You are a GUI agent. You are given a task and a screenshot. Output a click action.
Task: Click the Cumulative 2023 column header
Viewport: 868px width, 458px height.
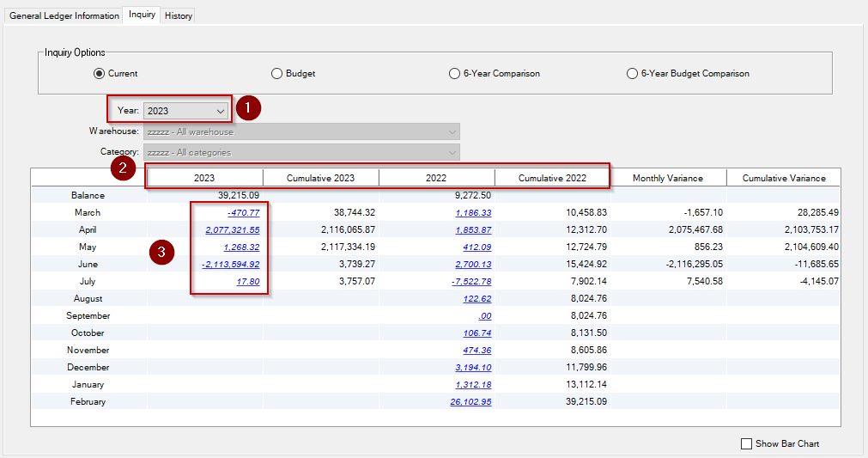click(x=320, y=178)
